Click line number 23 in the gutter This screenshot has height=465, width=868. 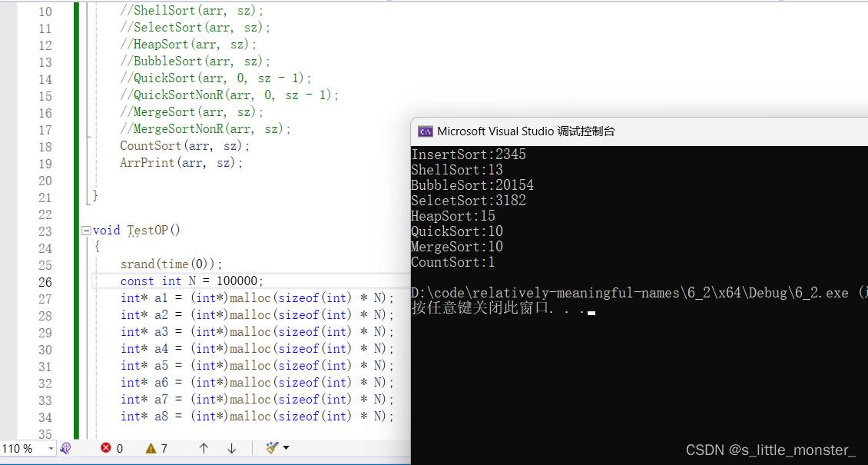[45, 231]
